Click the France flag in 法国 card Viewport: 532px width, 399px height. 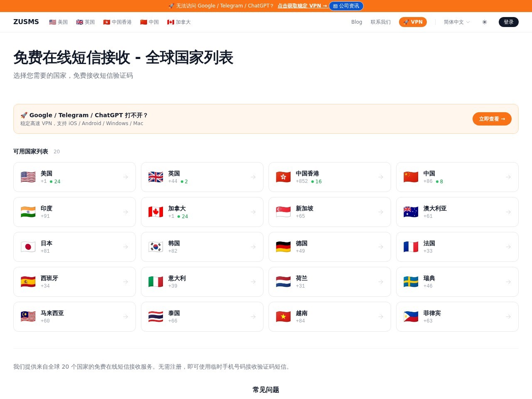point(411,247)
